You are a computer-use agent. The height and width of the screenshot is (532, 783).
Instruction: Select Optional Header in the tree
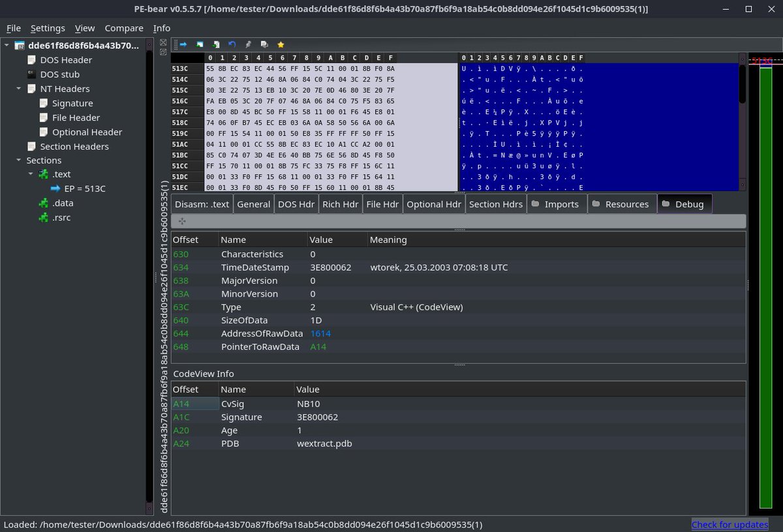[x=87, y=132]
